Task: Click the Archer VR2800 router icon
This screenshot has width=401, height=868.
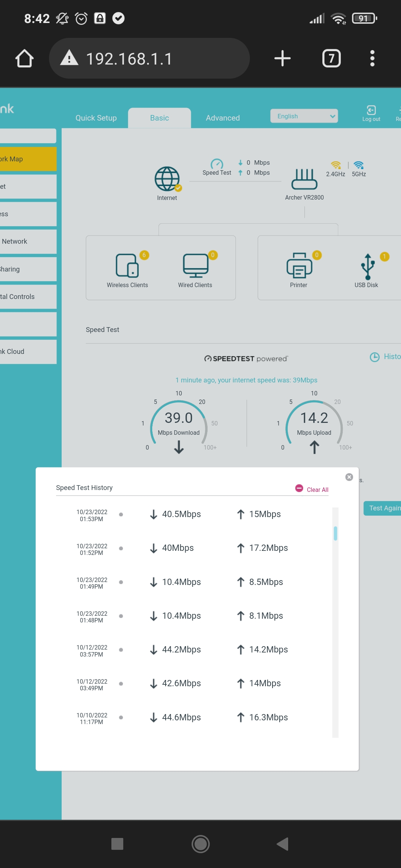Action: (x=304, y=179)
